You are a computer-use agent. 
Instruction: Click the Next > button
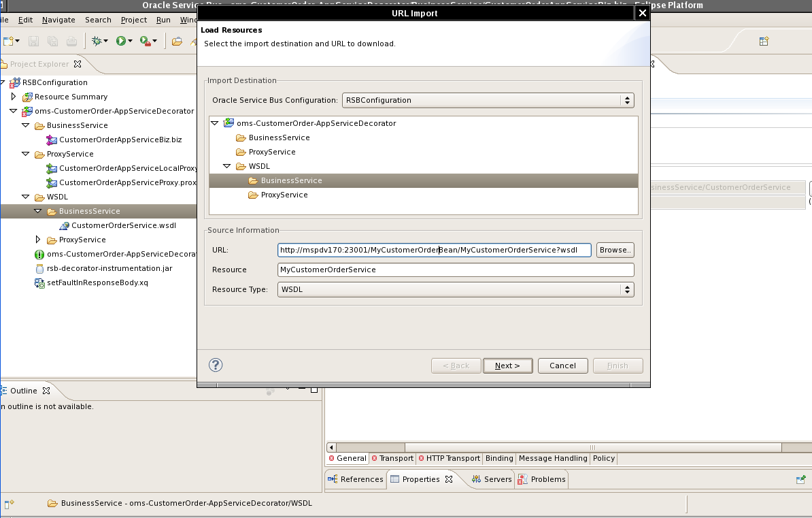click(507, 366)
